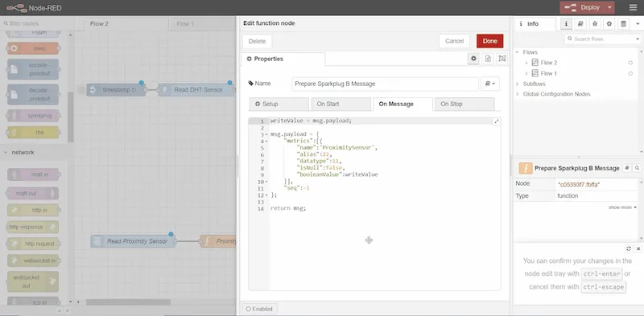
Task: Select the exec node in palette
Action: coord(33,48)
